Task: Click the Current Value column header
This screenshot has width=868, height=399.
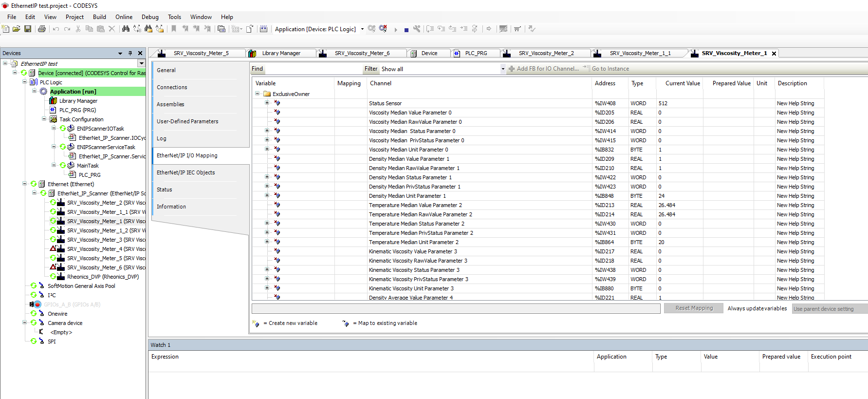Action: tap(683, 83)
